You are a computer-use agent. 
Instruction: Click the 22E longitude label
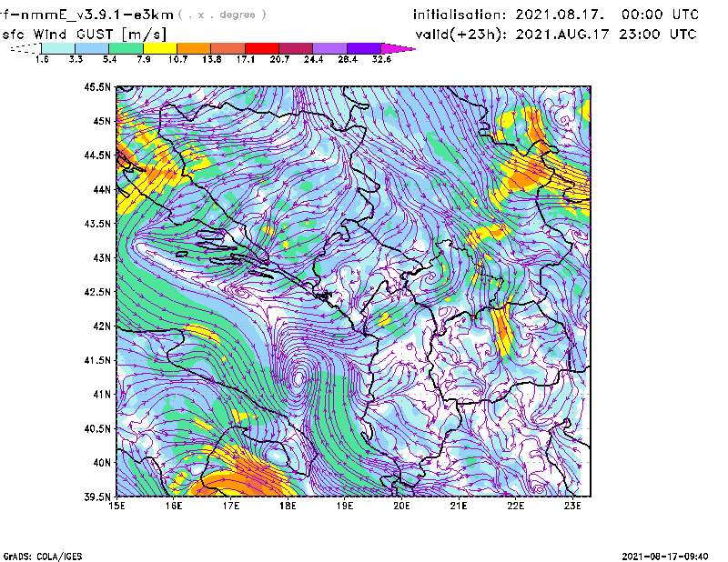pos(515,506)
